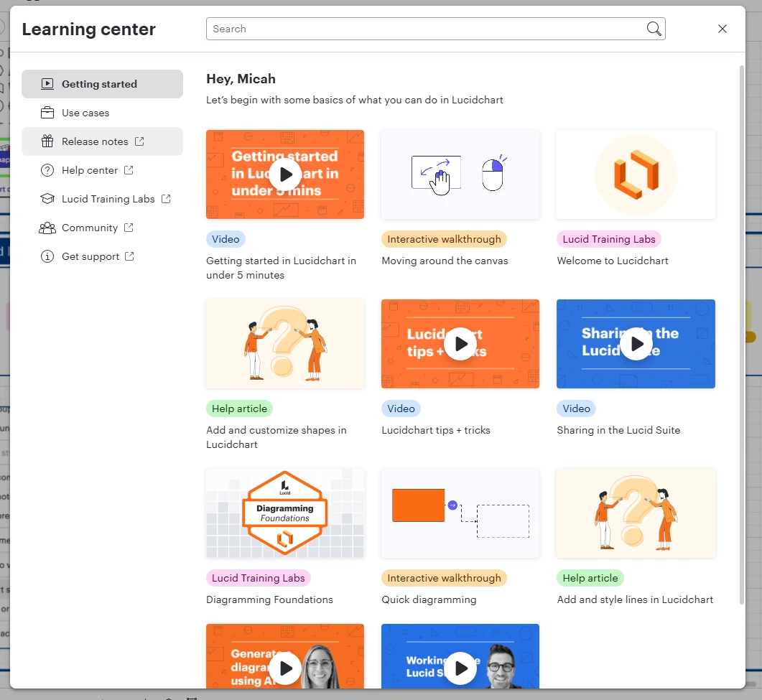Click external-link icon beside Lucid Training Labs

pos(166,198)
